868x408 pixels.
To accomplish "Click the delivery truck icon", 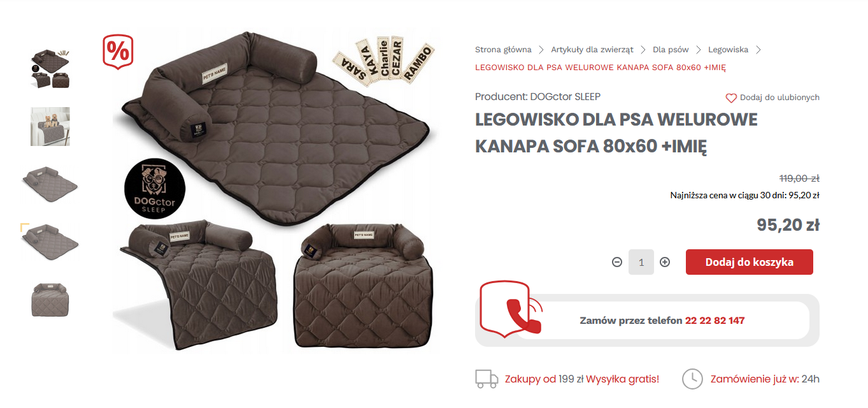I will click(x=487, y=379).
